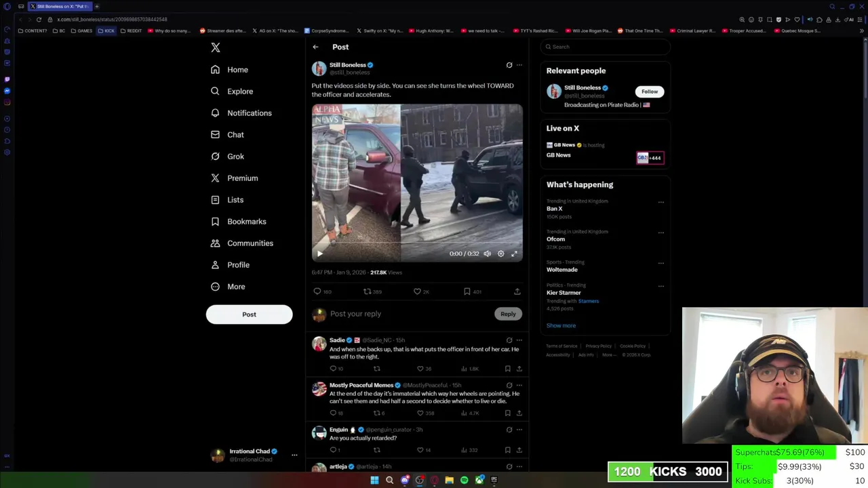Screen dimensions: 868x488
Task: Click the white Post button
Action: point(249,314)
